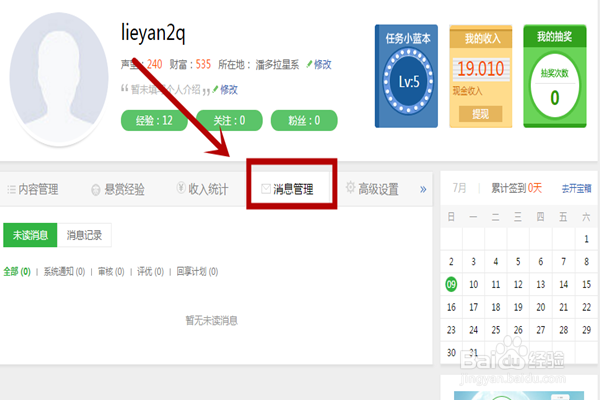
Task: Filter messages by 审核 (0)
Action: (x=111, y=272)
